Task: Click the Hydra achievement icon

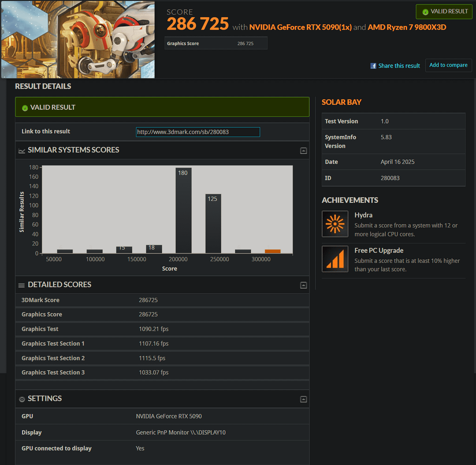Action: [x=335, y=224]
